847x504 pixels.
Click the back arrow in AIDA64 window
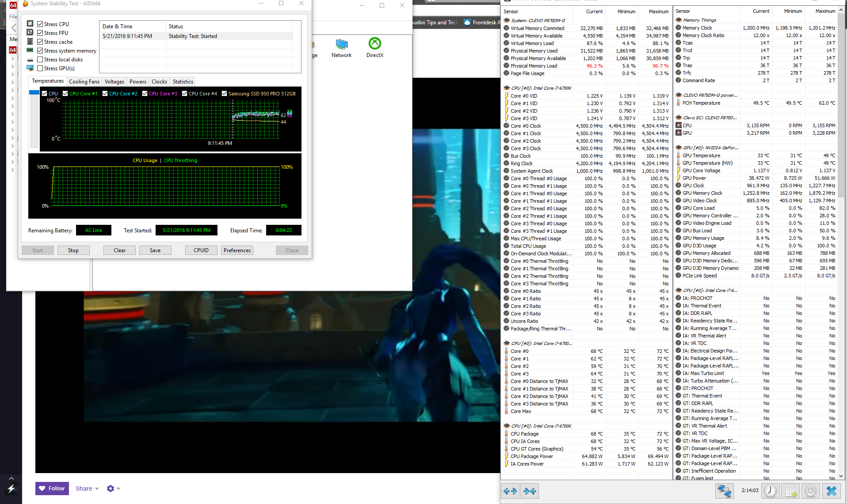tap(14, 28)
